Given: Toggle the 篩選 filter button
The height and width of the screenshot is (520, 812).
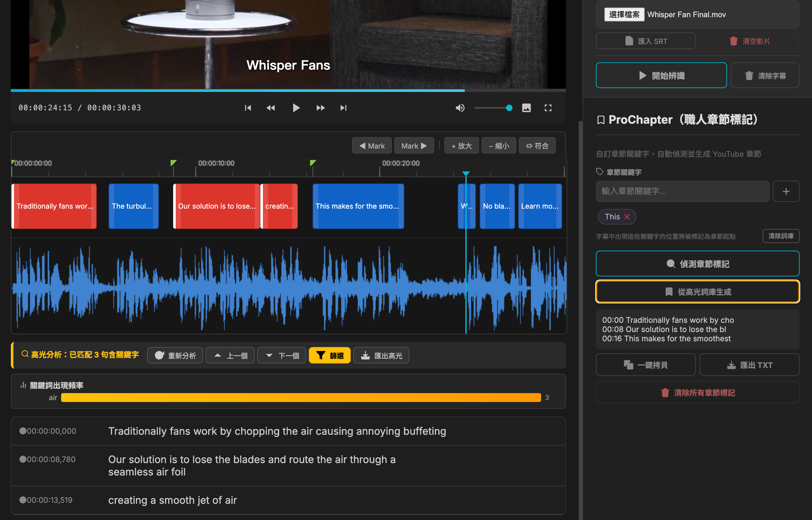Looking at the screenshot, I should pyautogui.click(x=329, y=356).
